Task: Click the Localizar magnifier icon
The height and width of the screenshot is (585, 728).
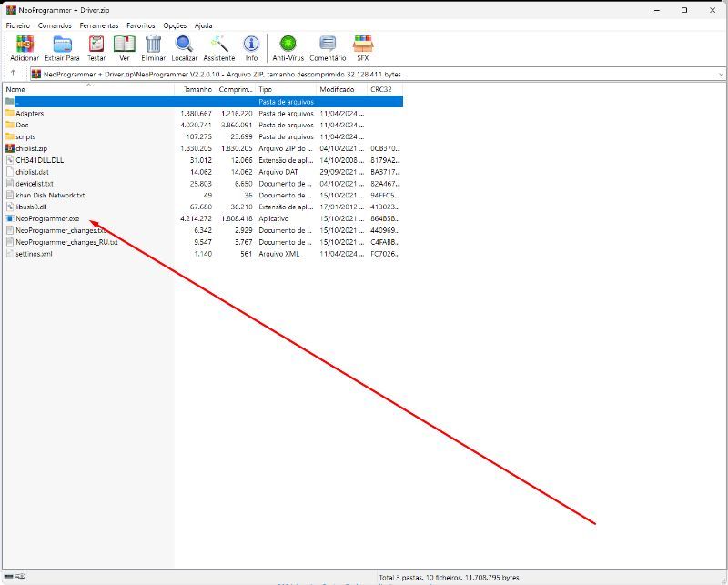Action: [185, 44]
